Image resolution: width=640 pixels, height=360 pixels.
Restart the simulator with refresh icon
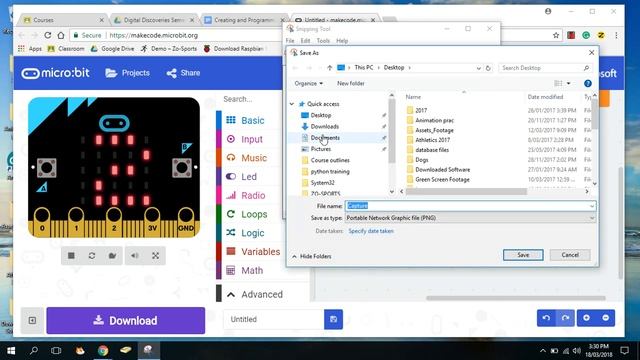point(92,256)
